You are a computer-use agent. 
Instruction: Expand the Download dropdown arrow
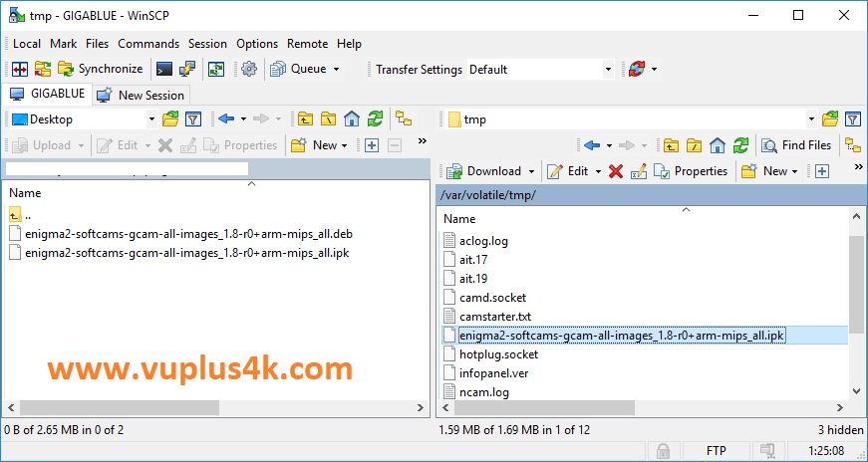click(x=531, y=172)
